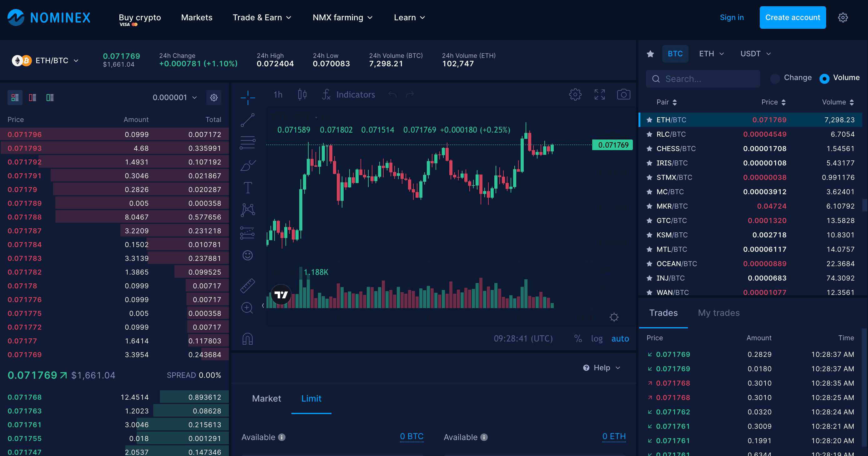Select the trend line drawing tool
Image resolution: width=868 pixels, height=456 pixels.
(x=248, y=120)
